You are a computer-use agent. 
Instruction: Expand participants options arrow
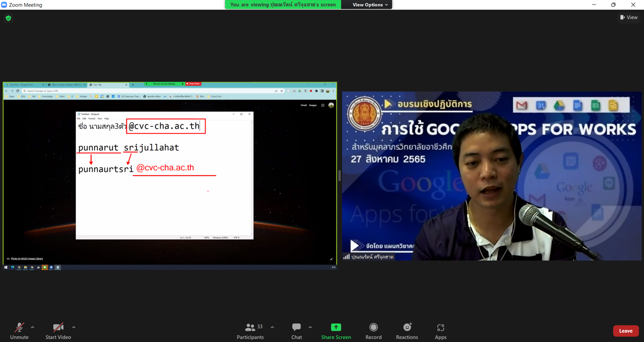click(x=272, y=327)
